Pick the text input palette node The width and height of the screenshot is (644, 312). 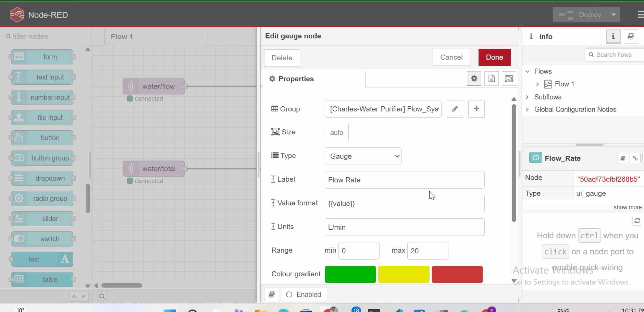point(42,77)
